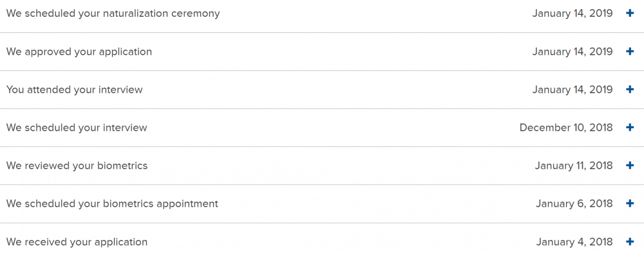
Task: Expand 'We approved your application' plus icon
Action: point(630,52)
